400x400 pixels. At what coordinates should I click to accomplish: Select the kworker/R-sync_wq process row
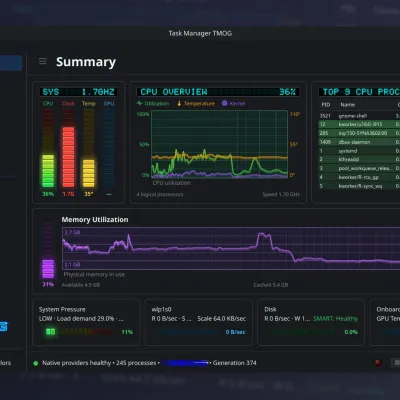359,186
